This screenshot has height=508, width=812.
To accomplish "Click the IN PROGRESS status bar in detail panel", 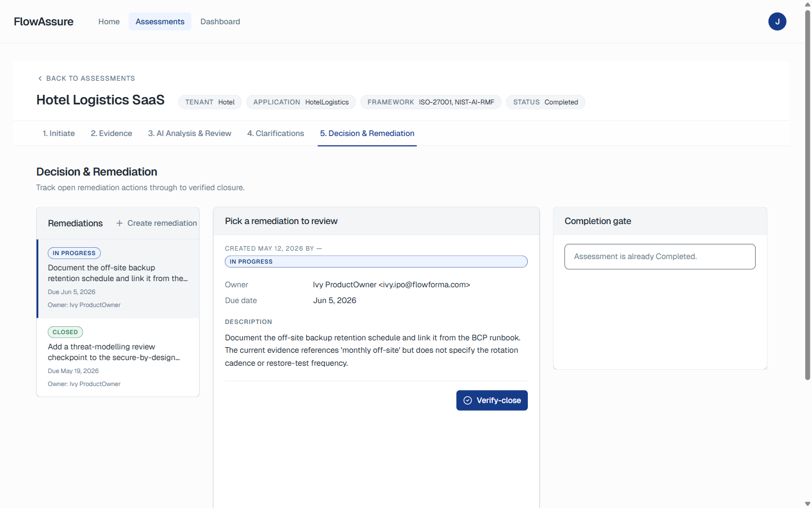I will (x=376, y=262).
